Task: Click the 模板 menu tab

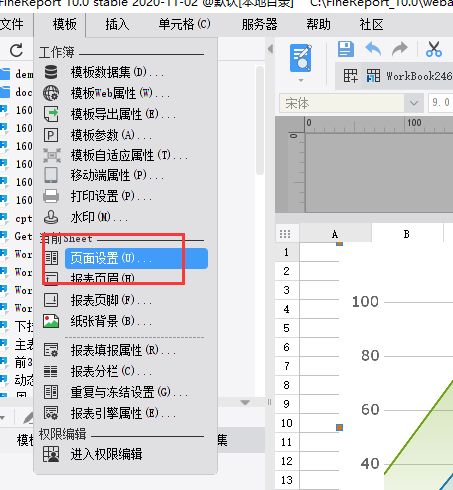Action: (64, 25)
